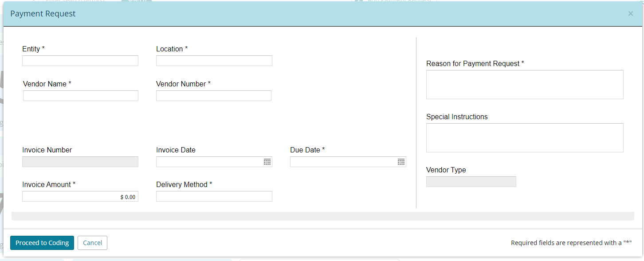The image size is (644, 261).
Task: Select the Location field
Action: [x=214, y=61]
